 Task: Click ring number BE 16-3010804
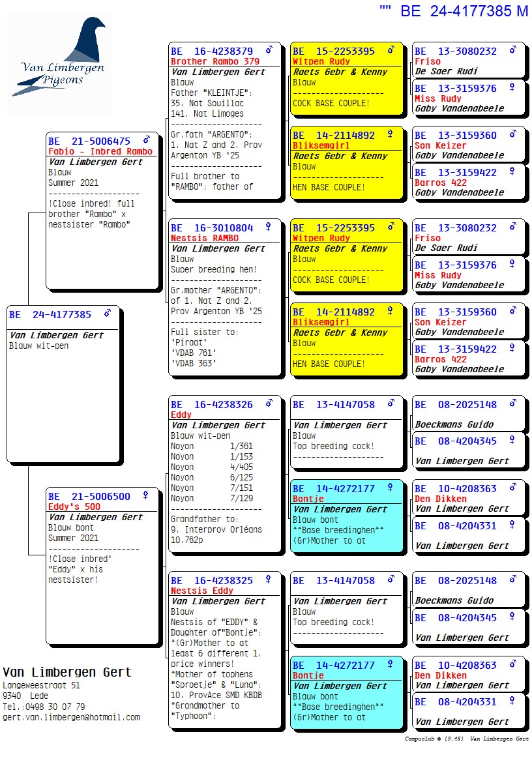pyautogui.click(x=212, y=228)
